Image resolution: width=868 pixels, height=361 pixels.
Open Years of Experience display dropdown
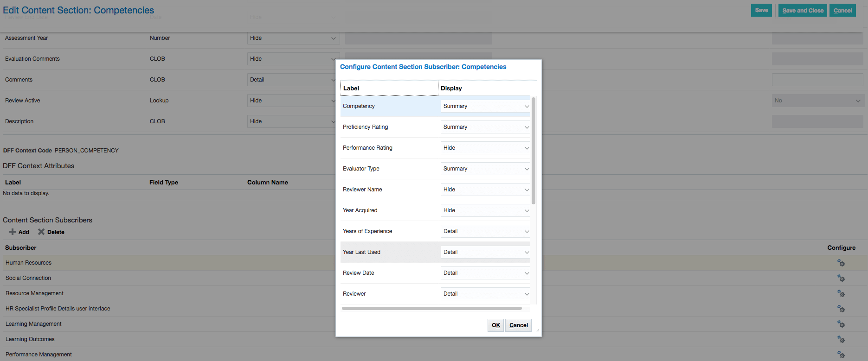tap(485, 231)
